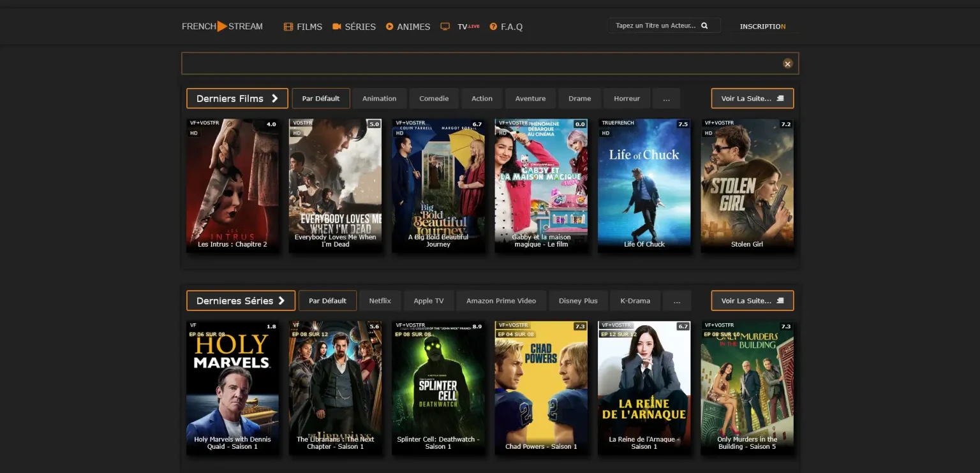
Task: Open the ANIMES section
Action: click(408, 27)
